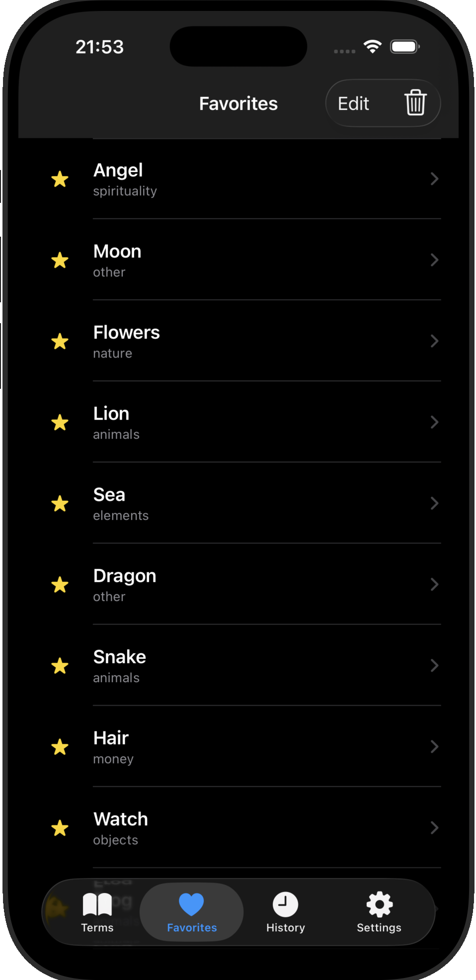Tap the History clock icon
This screenshot has height=980, width=476.
pos(285,904)
